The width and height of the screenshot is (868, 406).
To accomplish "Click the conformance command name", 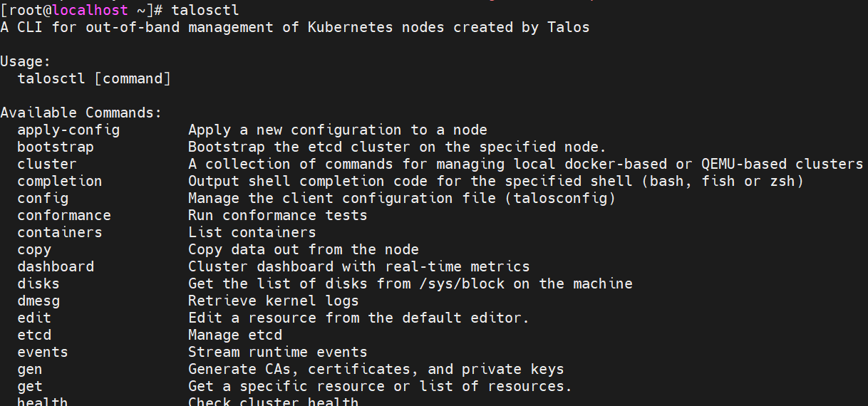I will click(64, 216).
